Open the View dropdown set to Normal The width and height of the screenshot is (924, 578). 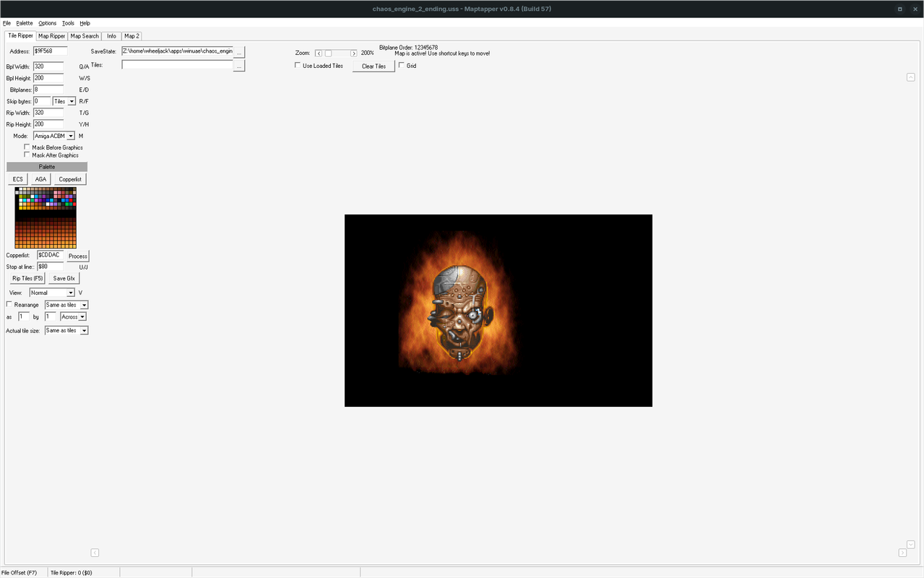52,293
